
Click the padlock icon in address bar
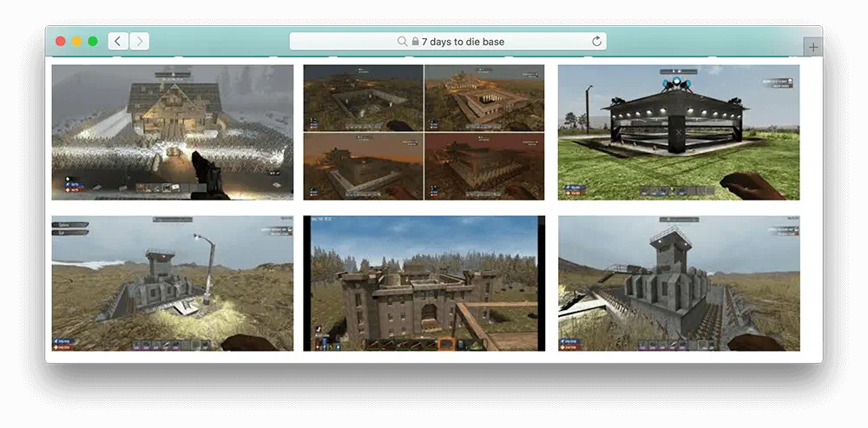pyautogui.click(x=415, y=42)
